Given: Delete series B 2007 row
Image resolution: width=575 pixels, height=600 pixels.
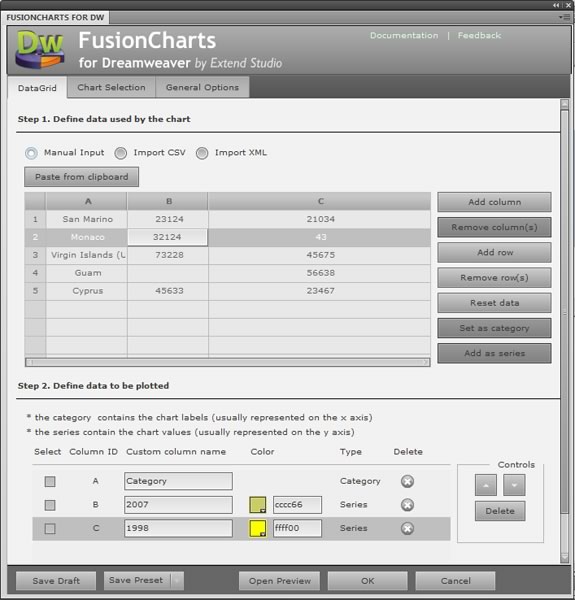Looking at the screenshot, I should pos(407,505).
